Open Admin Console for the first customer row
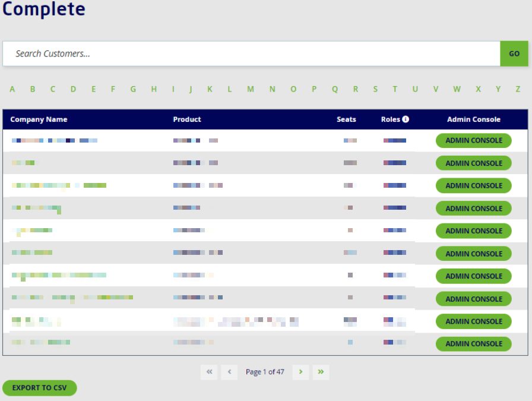 coord(473,141)
